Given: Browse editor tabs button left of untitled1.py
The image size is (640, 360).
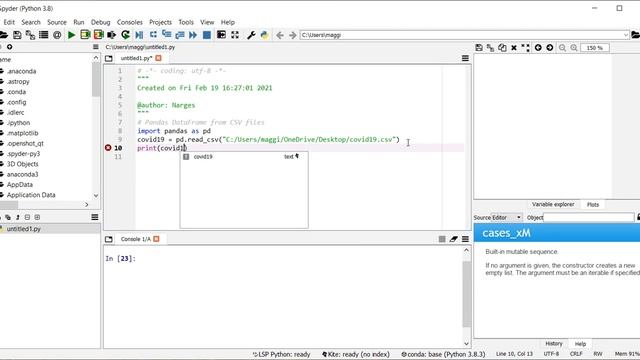Looking at the screenshot, I should click(109, 58).
